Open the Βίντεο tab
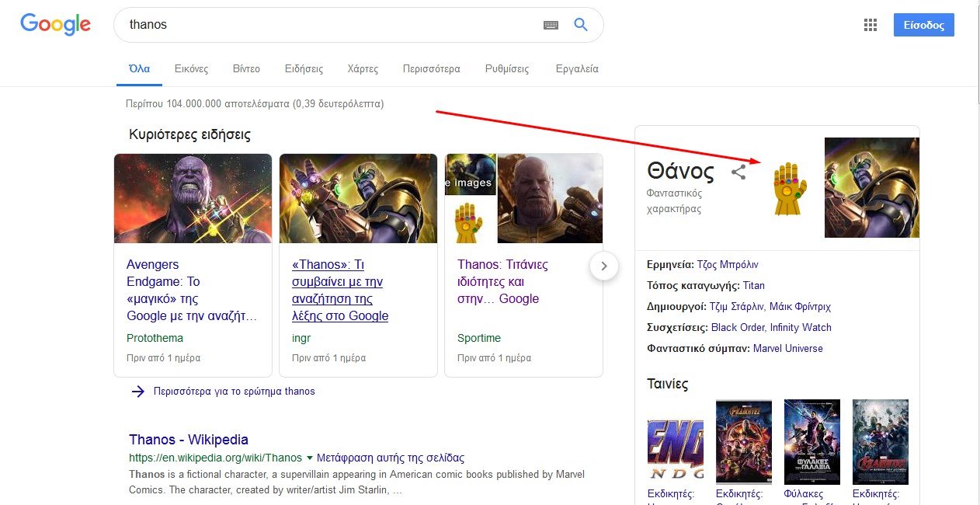980x505 pixels. coord(246,68)
